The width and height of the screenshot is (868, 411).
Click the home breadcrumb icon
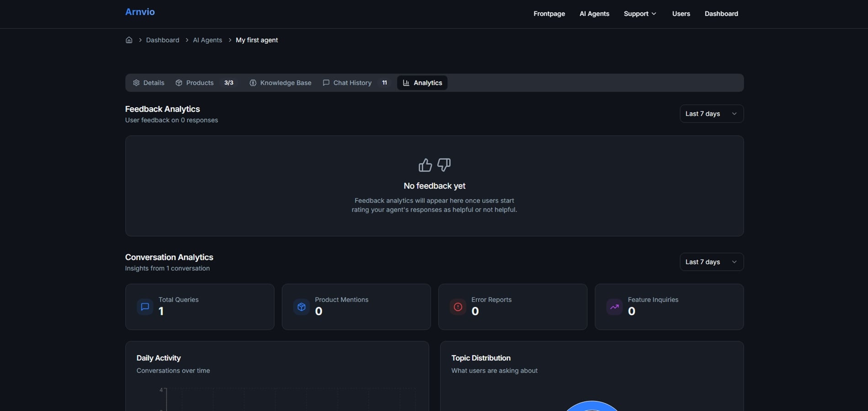coord(129,40)
